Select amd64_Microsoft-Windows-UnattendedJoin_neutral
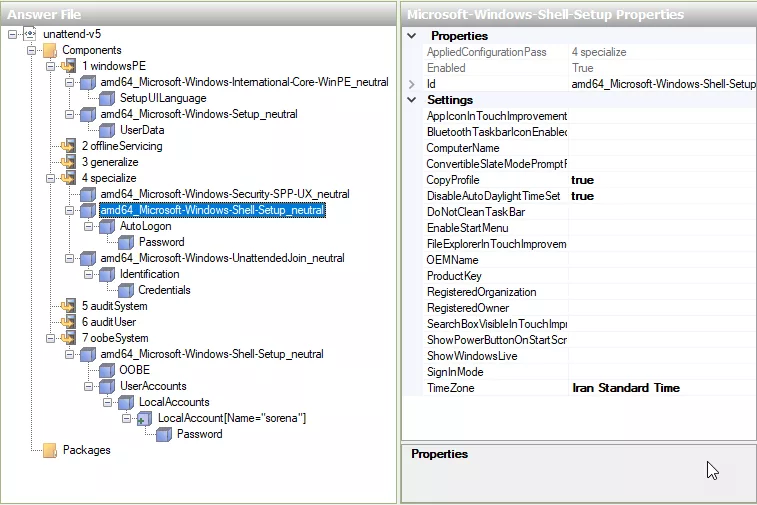The height and width of the screenshot is (505, 757). pos(223,258)
